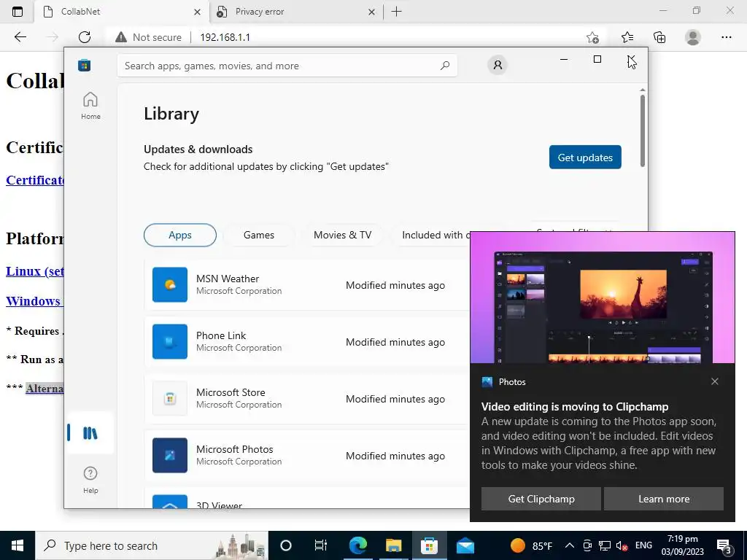Image resolution: width=747 pixels, height=560 pixels.
Task: Select the Included with filter tab
Action: coord(432,235)
